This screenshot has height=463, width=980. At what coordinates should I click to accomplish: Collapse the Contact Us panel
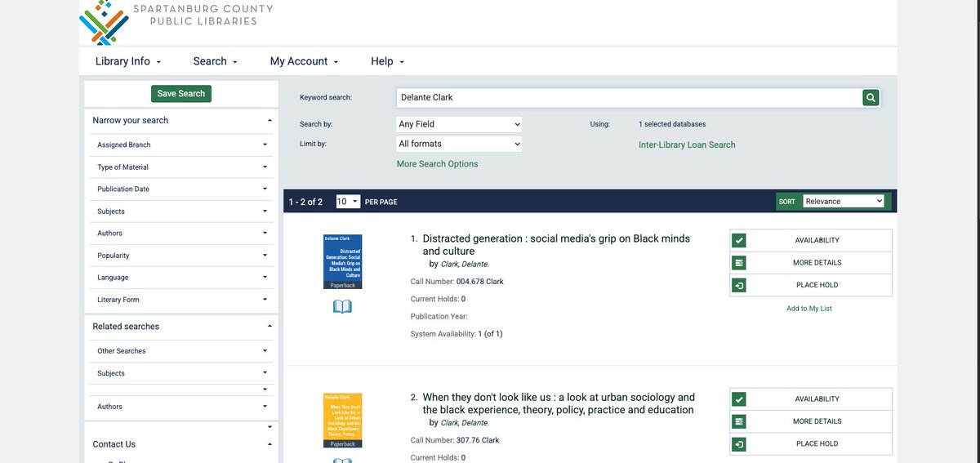pos(181,444)
